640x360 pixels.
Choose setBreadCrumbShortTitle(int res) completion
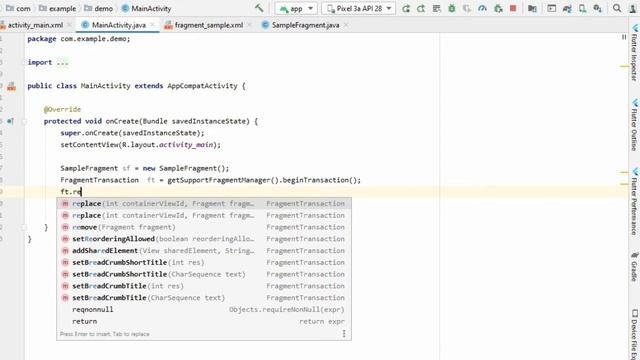pyautogui.click(x=204, y=263)
